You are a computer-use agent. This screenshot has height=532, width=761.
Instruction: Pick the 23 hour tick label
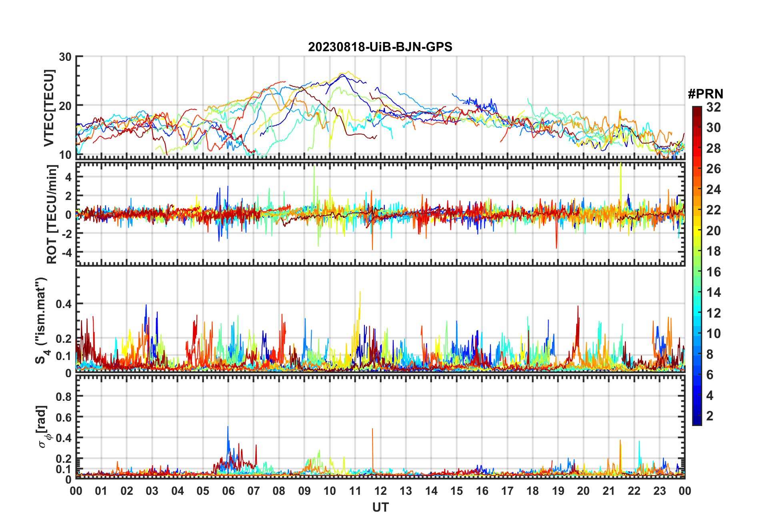[x=659, y=491]
